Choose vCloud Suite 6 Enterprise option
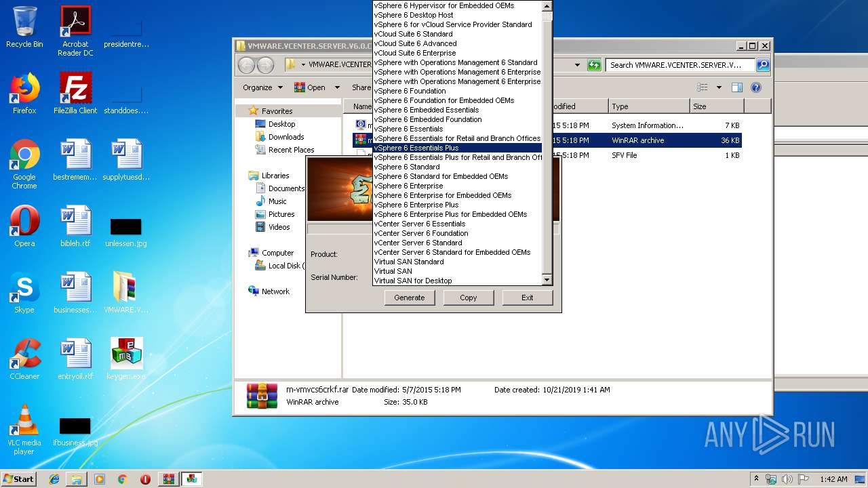The width and height of the screenshot is (868, 488). 458,53
